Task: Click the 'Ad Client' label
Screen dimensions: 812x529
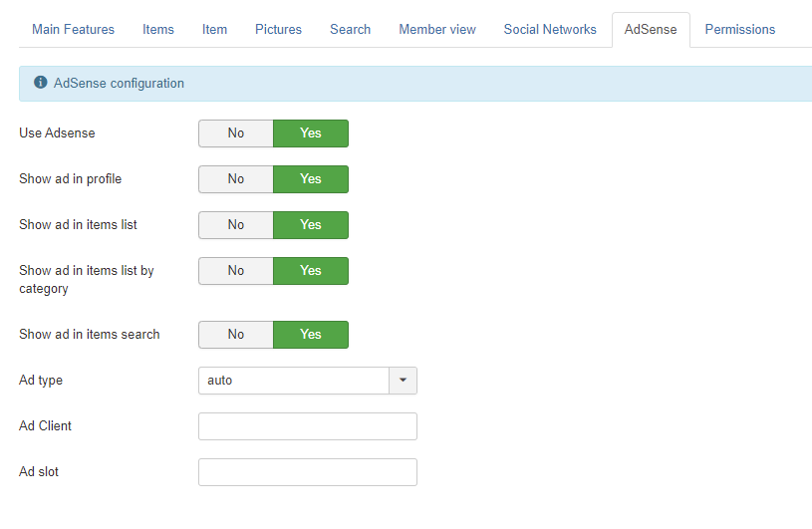Action: [x=45, y=426]
